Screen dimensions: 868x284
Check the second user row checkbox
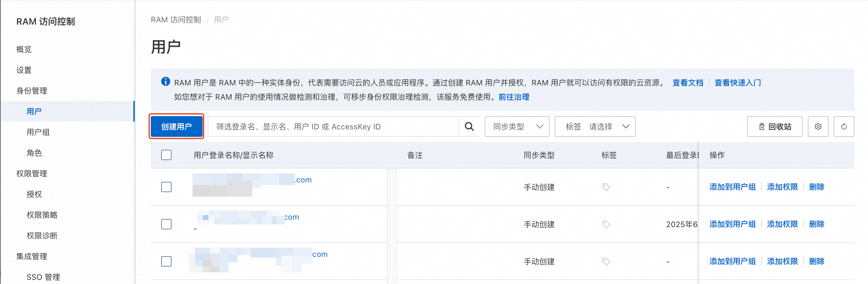tap(166, 224)
